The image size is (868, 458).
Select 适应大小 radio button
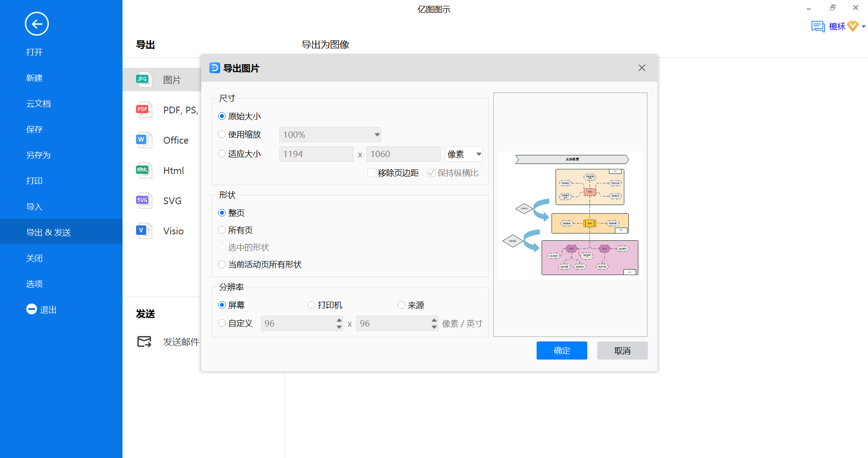[222, 154]
